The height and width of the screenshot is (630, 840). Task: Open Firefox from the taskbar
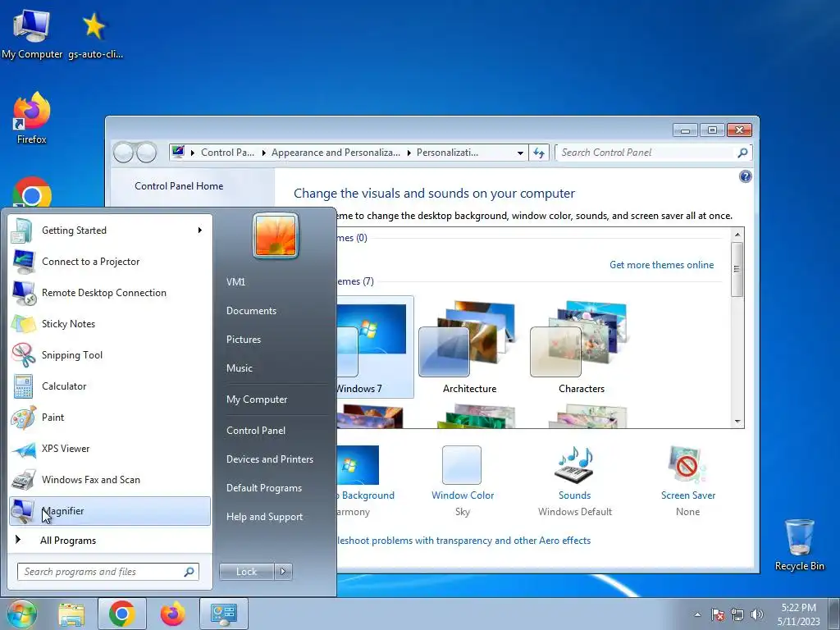coord(172,614)
